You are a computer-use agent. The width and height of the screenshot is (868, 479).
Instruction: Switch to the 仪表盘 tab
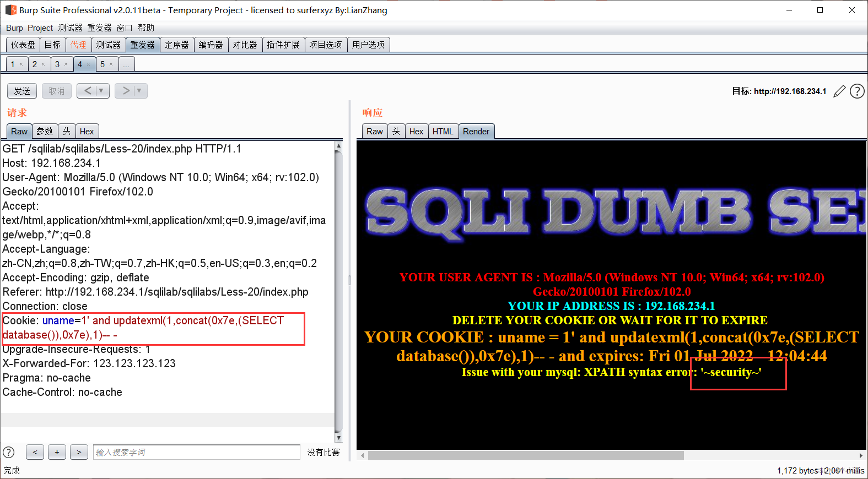(x=23, y=45)
